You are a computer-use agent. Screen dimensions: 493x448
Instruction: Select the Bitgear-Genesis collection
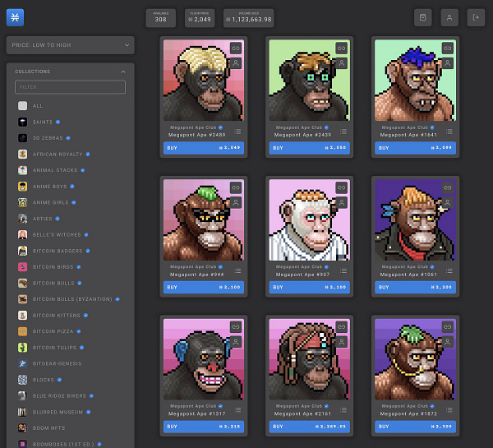coord(49,363)
